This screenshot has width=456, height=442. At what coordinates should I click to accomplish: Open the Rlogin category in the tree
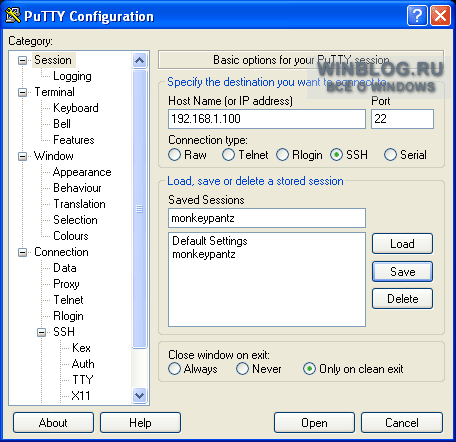pos(68,316)
